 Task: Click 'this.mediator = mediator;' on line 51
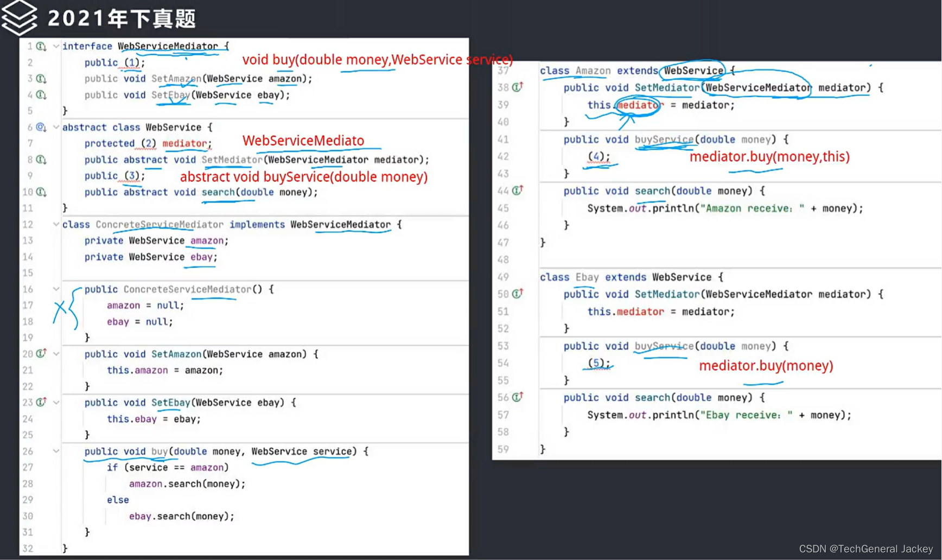(x=661, y=311)
